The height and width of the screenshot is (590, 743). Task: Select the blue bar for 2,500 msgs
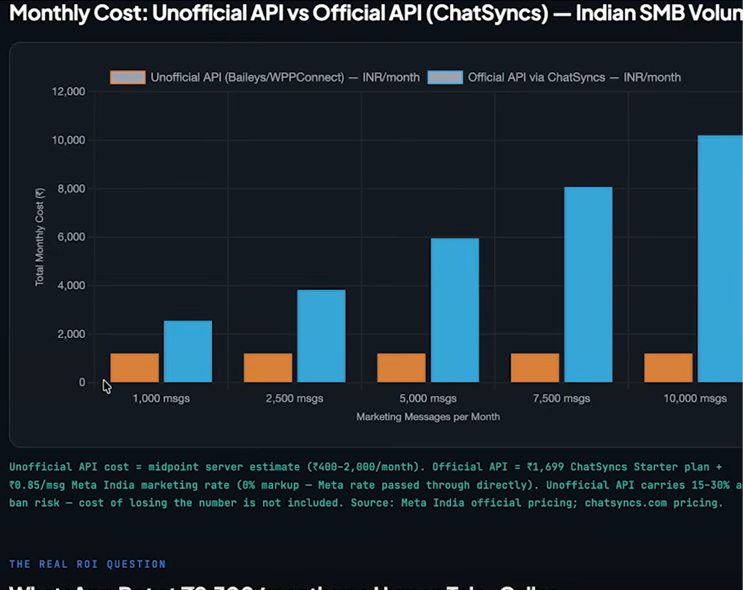pos(321,336)
